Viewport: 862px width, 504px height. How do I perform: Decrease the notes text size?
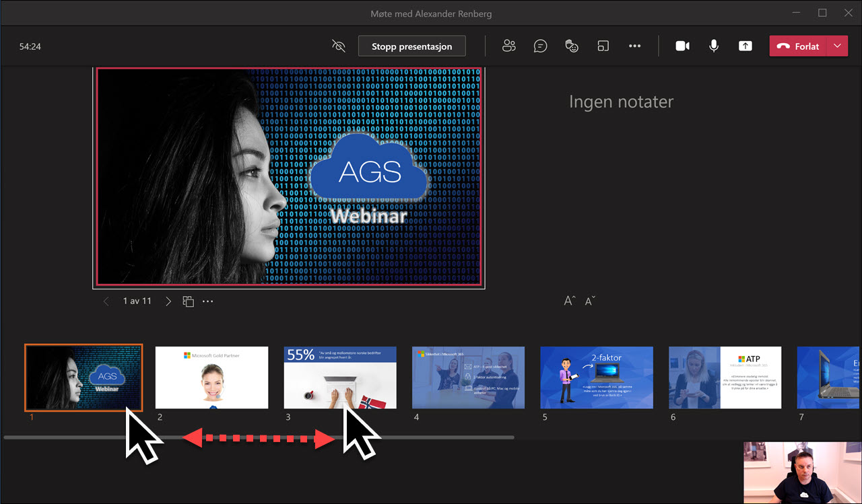(590, 300)
